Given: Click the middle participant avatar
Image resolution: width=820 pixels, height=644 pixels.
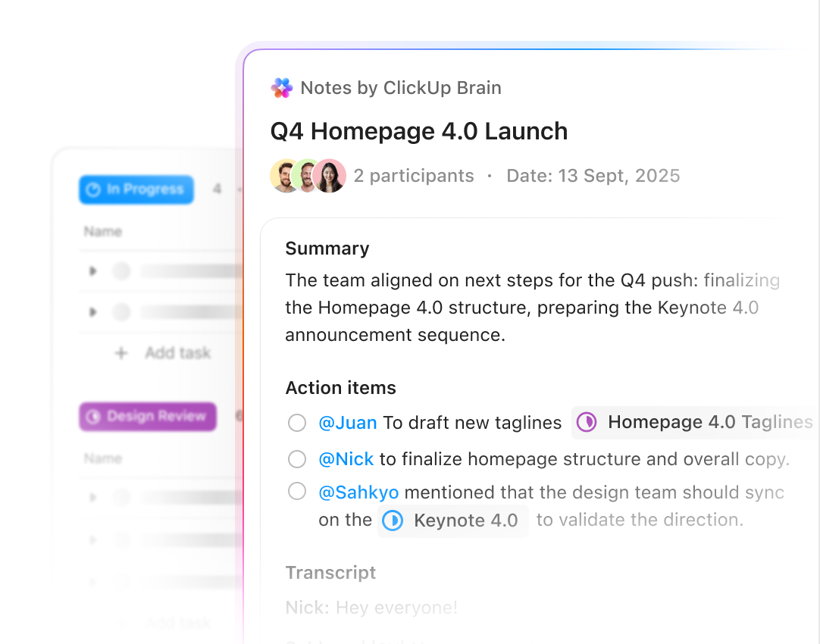Looking at the screenshot, I should [x=306, y=176].
